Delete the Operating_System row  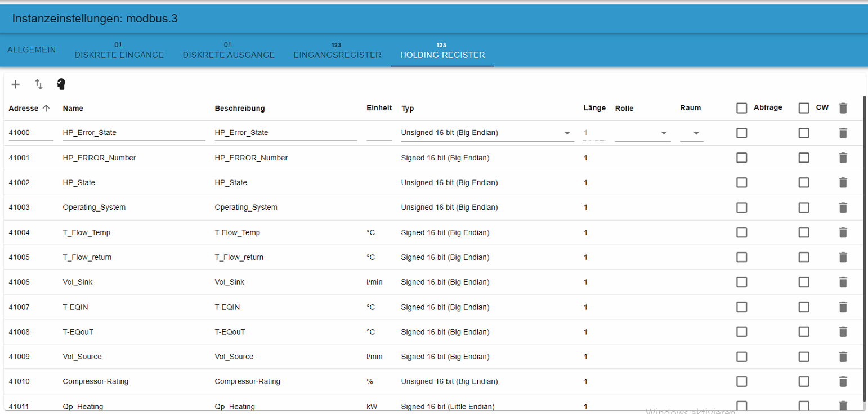(843, 208)
